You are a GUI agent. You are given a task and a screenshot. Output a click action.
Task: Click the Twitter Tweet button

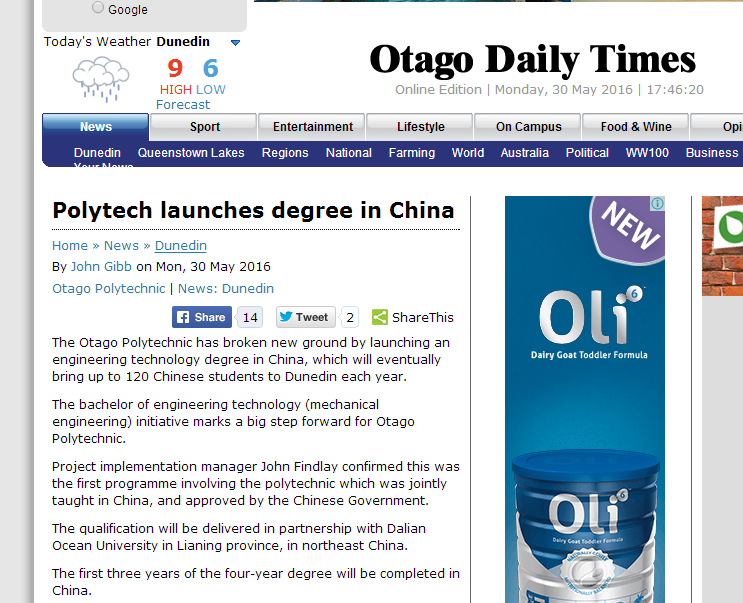pos(304,317)
